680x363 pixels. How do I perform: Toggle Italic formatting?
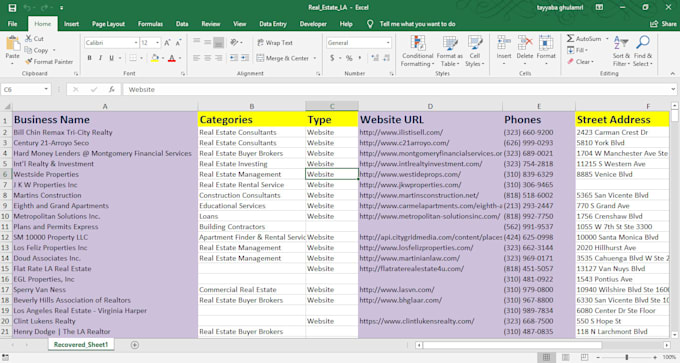point(101,58)
